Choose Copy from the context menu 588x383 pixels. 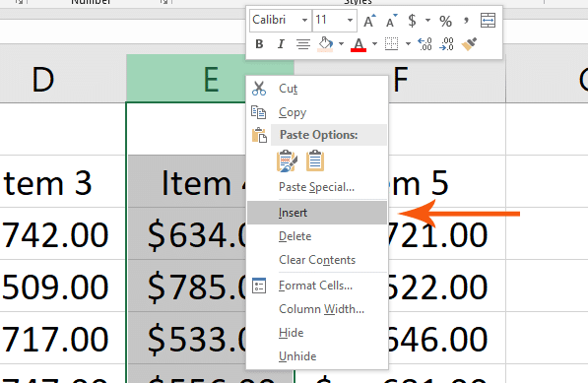[x=317, y=112]
